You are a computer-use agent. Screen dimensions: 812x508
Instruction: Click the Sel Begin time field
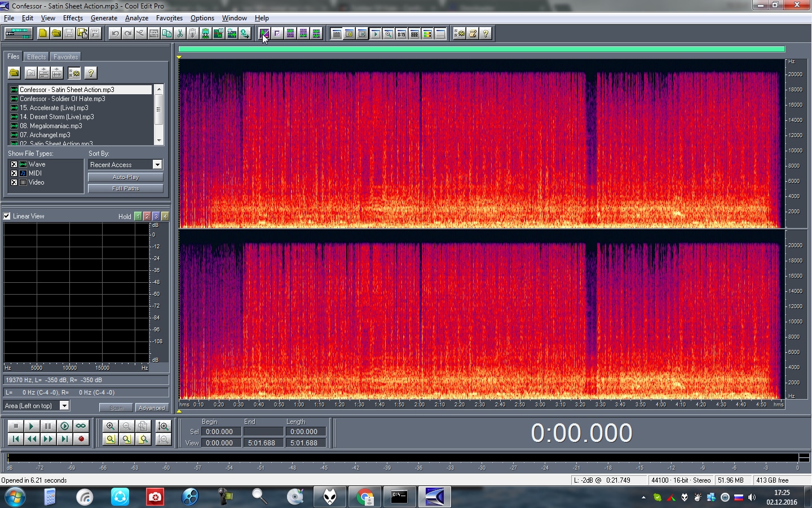220,432
